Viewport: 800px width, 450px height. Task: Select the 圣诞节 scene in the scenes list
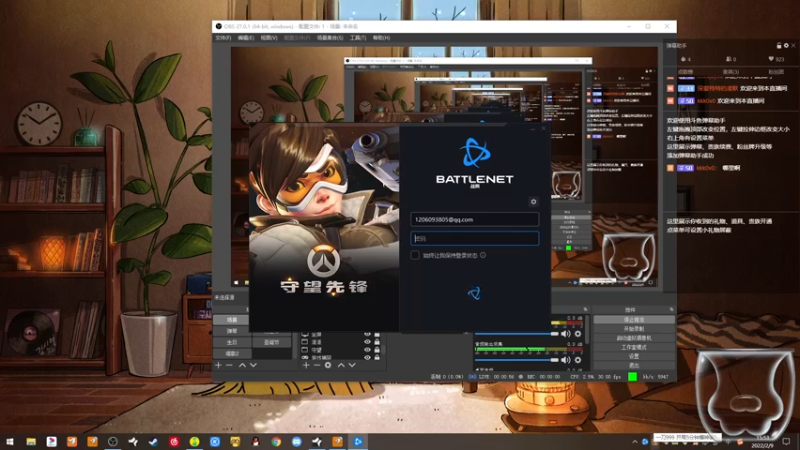[x=271, y=342]
